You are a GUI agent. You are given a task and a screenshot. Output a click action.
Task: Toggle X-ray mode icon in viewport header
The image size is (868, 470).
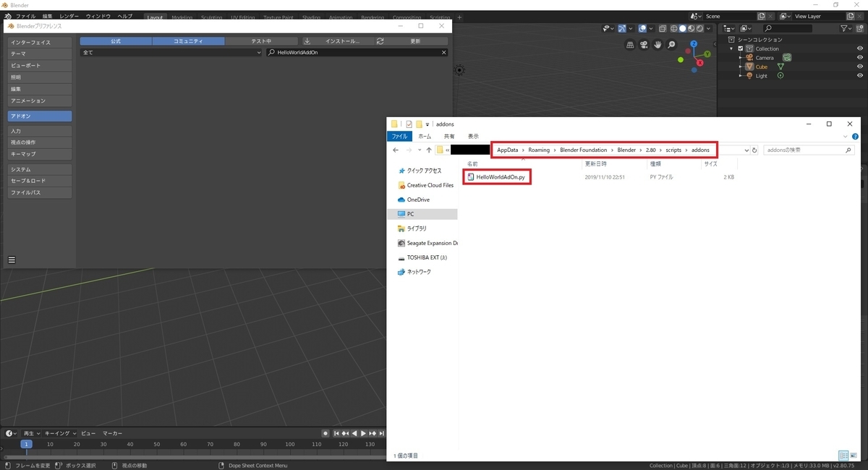[x=663, y=28]
